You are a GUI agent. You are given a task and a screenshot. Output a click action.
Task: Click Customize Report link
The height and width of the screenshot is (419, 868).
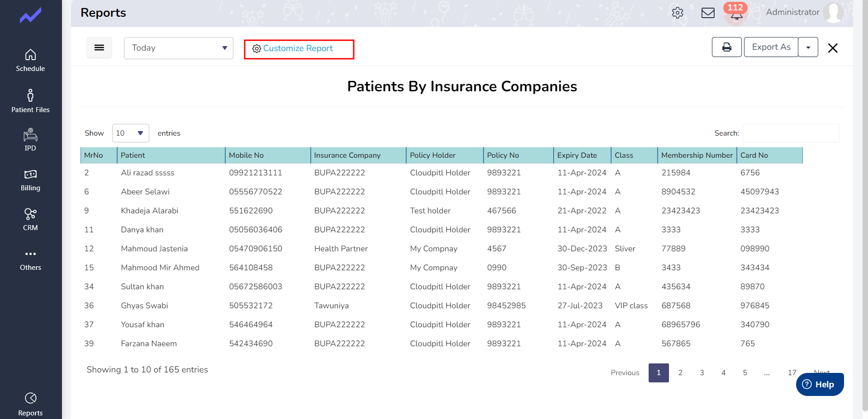tap(293, 48)
